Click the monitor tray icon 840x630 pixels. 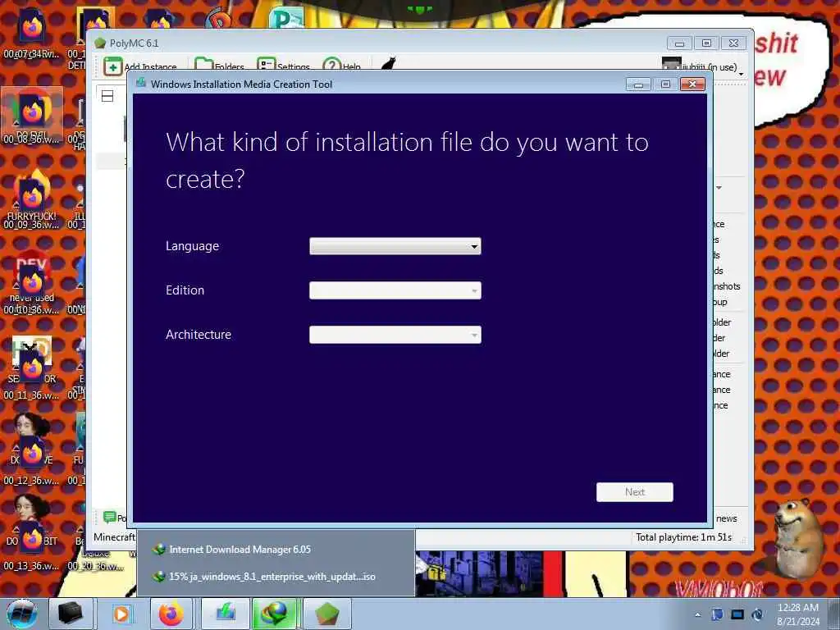click(x=737, y=614)
